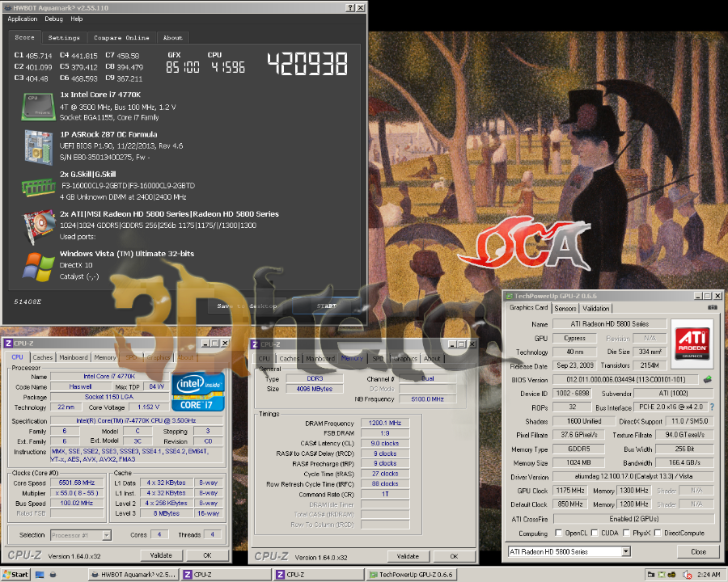Open the Memory tab in left CPU-Z

tap(105, 357)
